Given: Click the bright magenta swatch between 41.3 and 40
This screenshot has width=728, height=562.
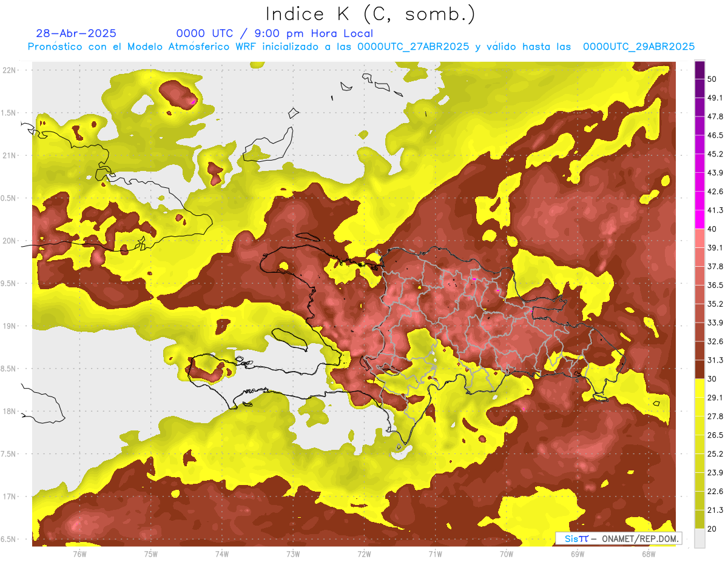Looking at the screenshot, I should point(699,219).
